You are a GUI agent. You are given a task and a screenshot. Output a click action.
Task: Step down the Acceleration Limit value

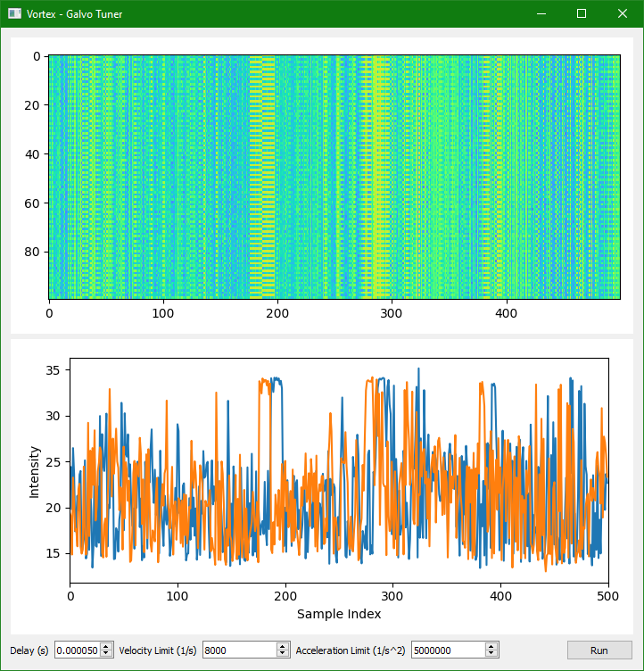pos(491,654)
